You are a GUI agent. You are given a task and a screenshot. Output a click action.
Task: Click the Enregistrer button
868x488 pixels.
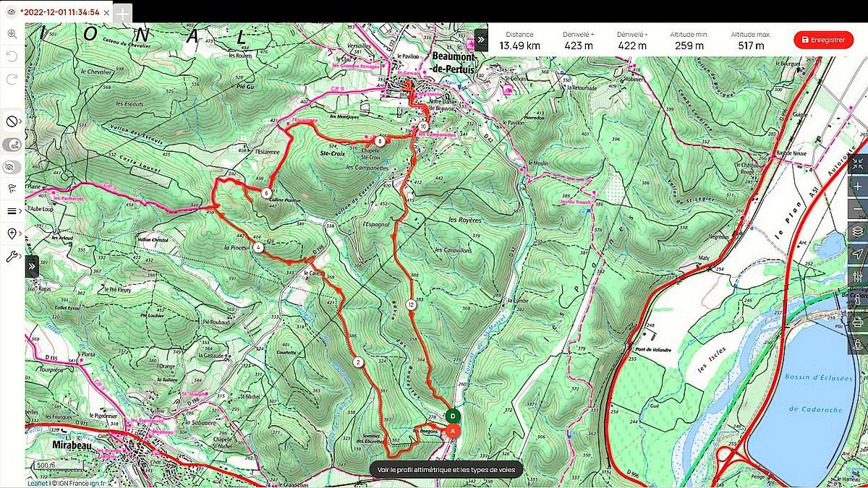pyautogui.click(x=823, y=40)
